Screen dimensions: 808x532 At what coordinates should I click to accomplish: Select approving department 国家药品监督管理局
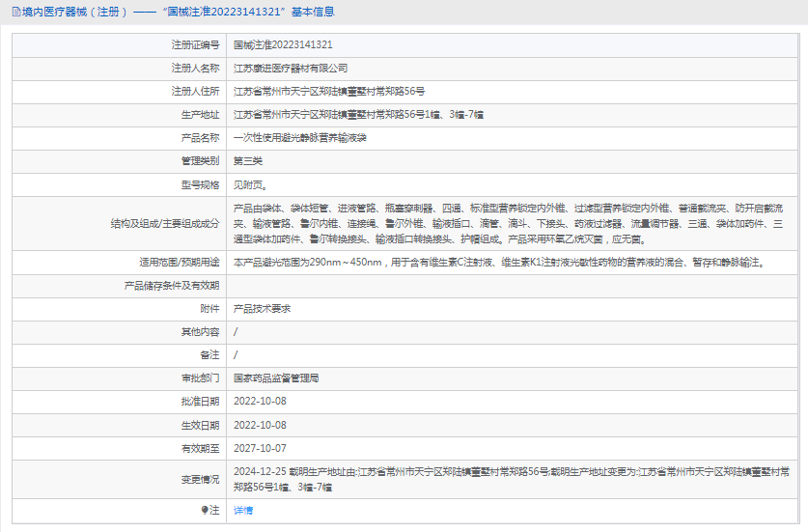coord(276,378)
